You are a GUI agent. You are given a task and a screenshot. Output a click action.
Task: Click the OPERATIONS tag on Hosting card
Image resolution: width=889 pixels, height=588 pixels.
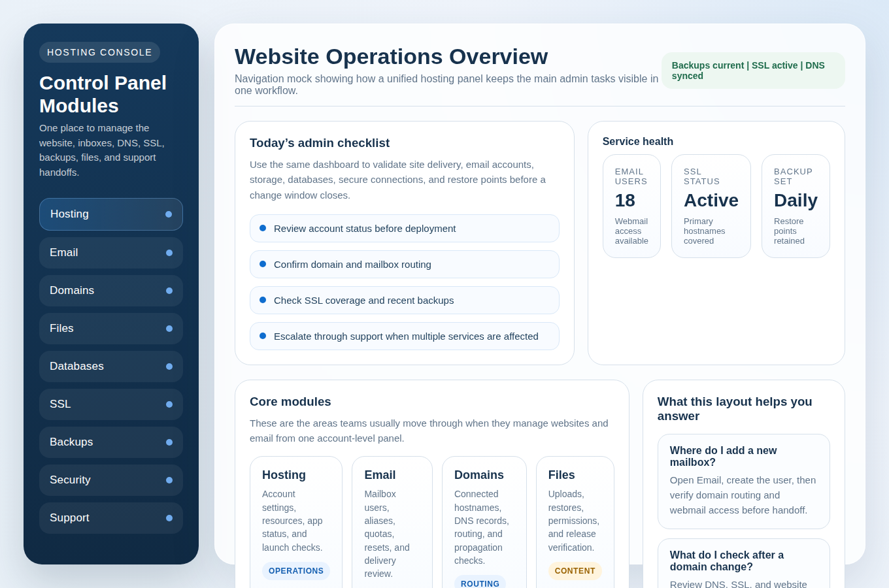296,571
